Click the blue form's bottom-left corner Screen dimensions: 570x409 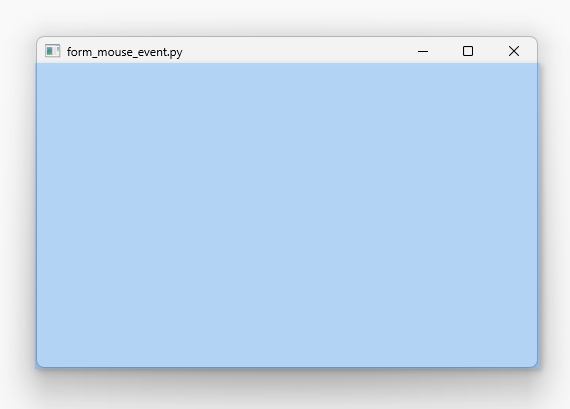38,366
